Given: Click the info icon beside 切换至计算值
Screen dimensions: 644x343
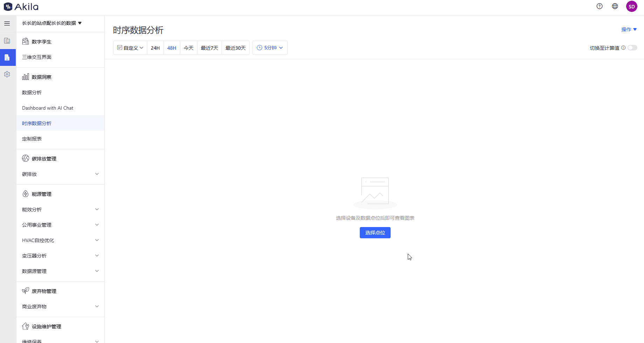Looking at the screenshot, I should 623,48.
